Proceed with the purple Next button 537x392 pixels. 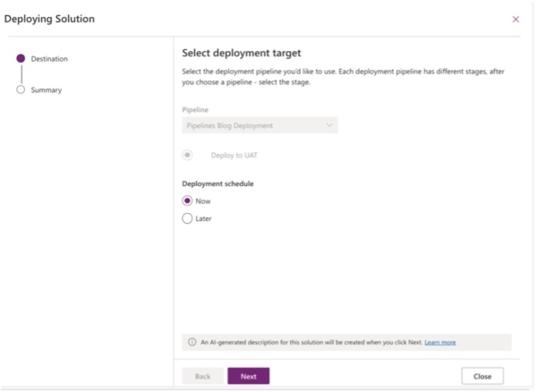tap(248, 376)
